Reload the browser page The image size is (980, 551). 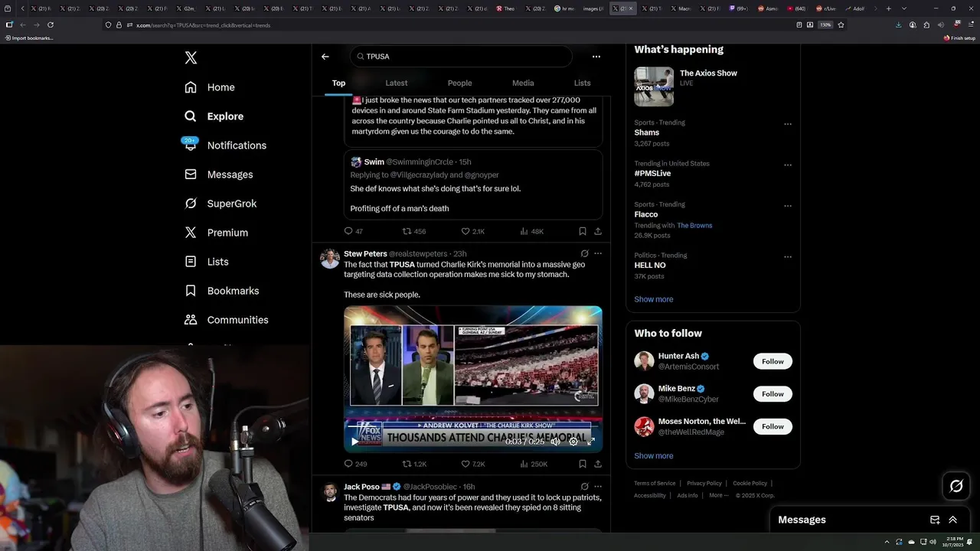[x=51, y=24]
